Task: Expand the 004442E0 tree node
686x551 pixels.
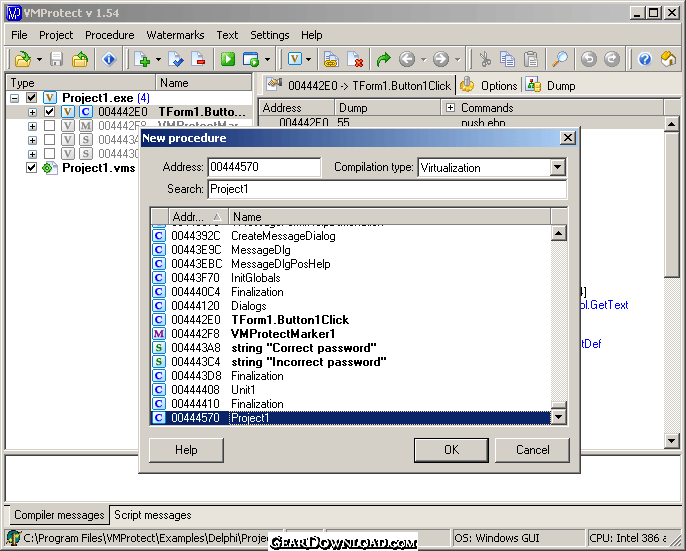Action: [x=32, y=112]
